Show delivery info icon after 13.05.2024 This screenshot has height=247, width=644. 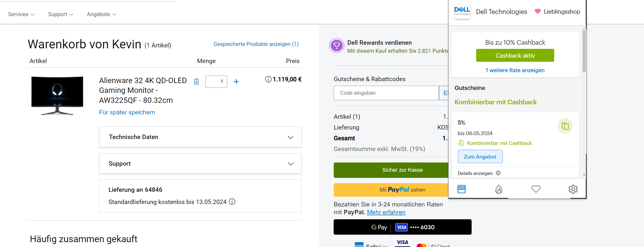pos(232,202)
